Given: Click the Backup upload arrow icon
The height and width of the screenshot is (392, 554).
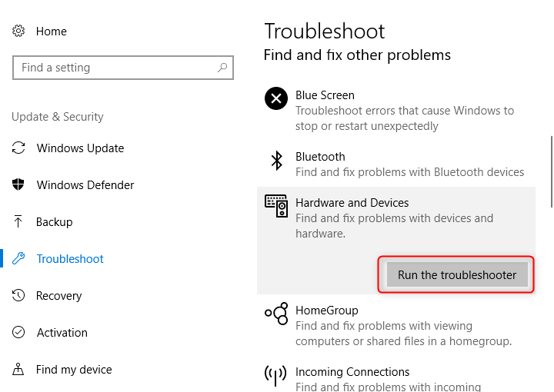Looking at the screenshot, I should pos(18,221).
